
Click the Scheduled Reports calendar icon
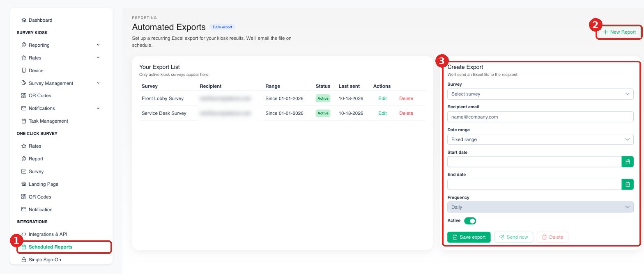[x=24, y=247]
